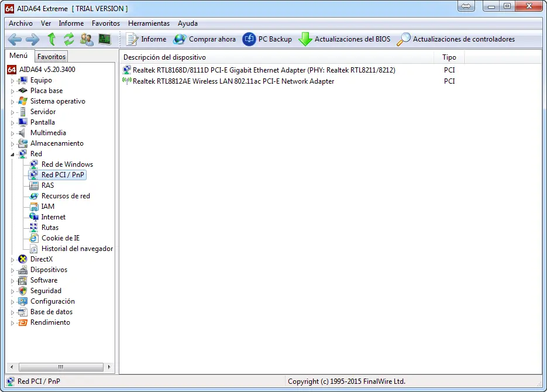Sort by Descripción del dispositivo column

tap(276, 57)
